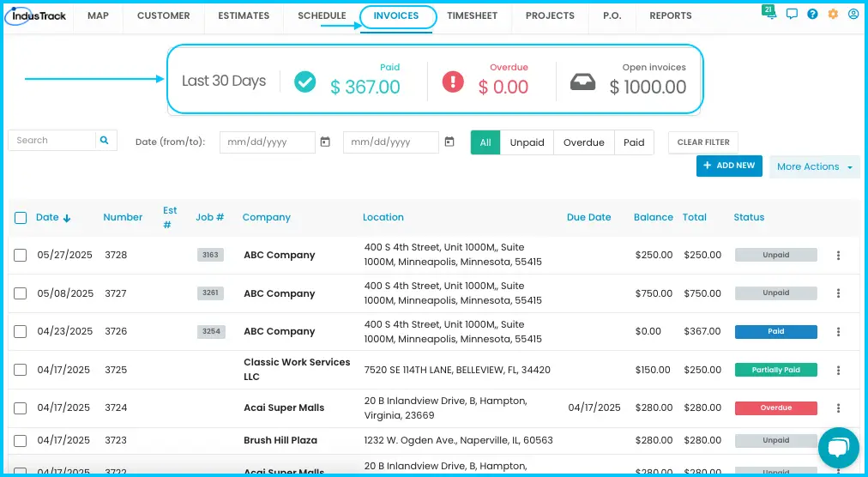Click the Search input field
Viewport: 868px width, 477px height.
point(52,140)
